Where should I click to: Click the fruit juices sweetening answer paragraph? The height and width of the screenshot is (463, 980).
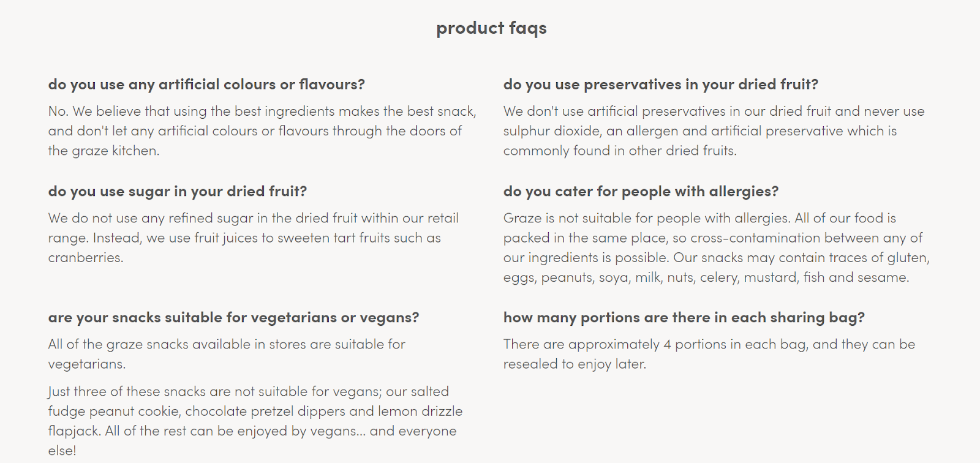[x=254, y=238]
